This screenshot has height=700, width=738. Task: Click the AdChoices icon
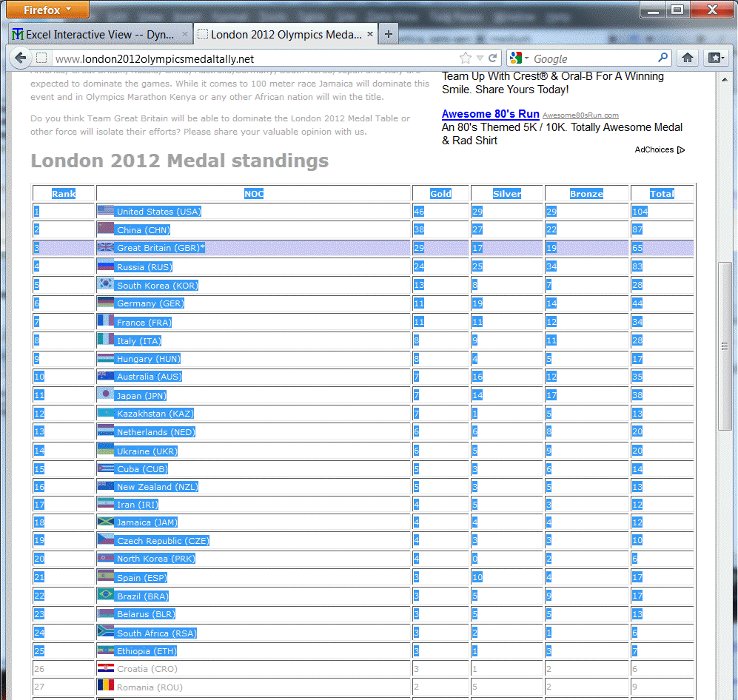coord(681,150)
